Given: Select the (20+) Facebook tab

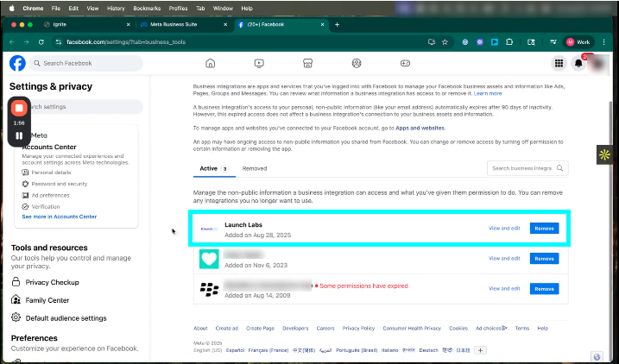Looking at the screenshot, I should pyautogui.click(x=281, y=24).
